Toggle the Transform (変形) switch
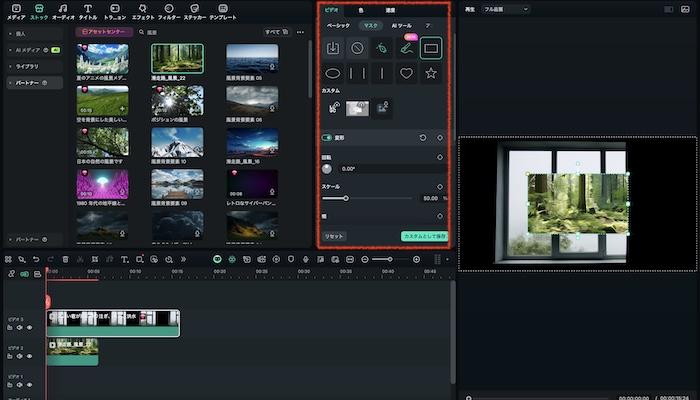The height and width of the screenshot is (400, 700). (327, 138)
